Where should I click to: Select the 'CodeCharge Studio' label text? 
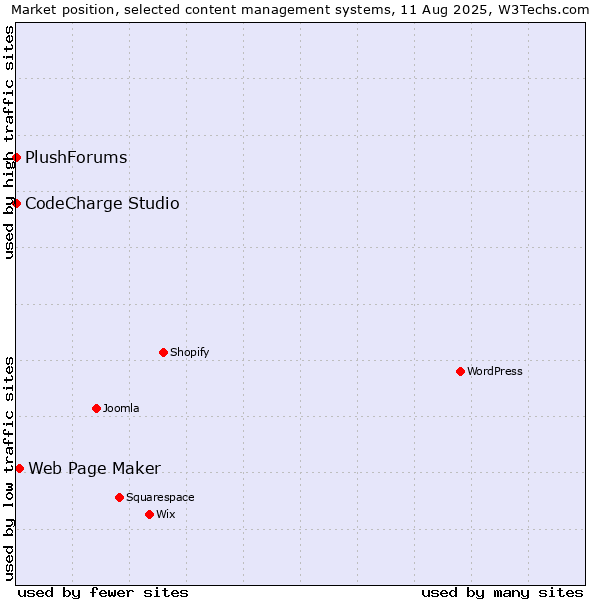102,203
